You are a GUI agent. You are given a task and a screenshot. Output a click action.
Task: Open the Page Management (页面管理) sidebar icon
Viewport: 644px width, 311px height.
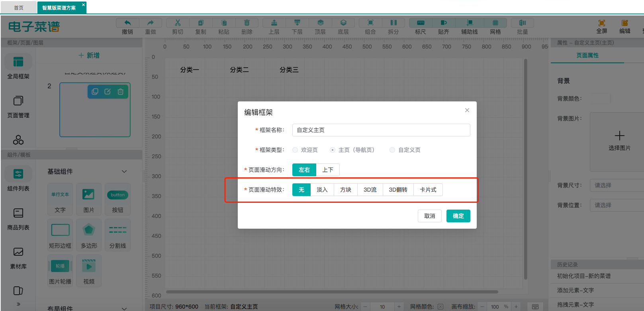18,101
